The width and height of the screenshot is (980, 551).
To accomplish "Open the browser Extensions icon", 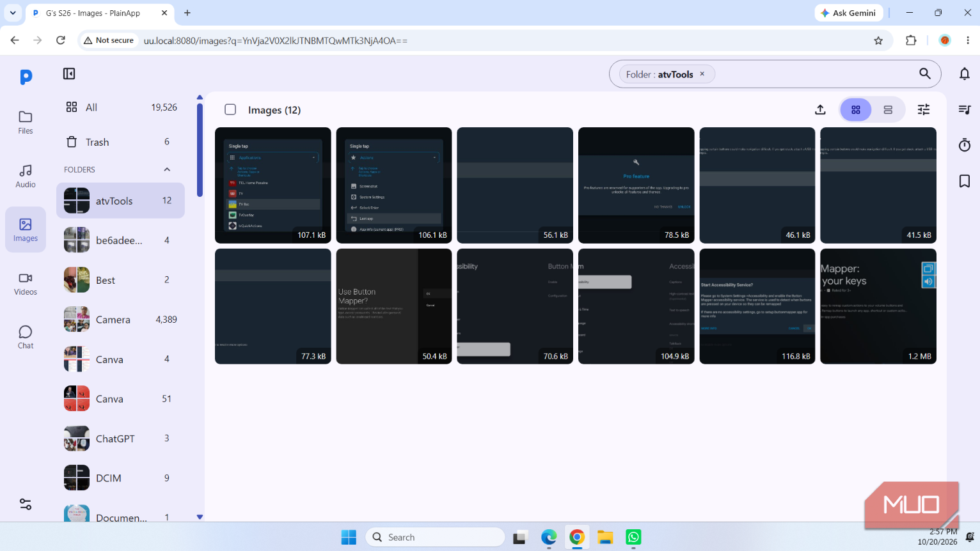I will point(911,40).
